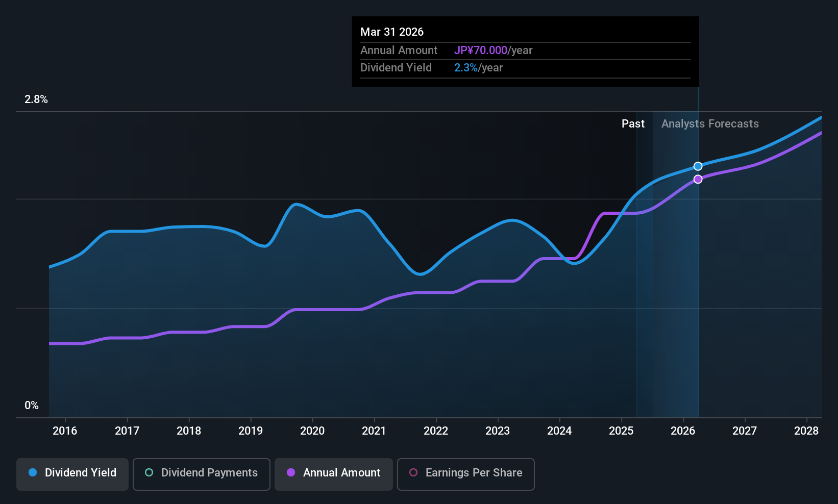
Task: Select the blue dividend yield data point marker
Action: (x=698, y=166)
